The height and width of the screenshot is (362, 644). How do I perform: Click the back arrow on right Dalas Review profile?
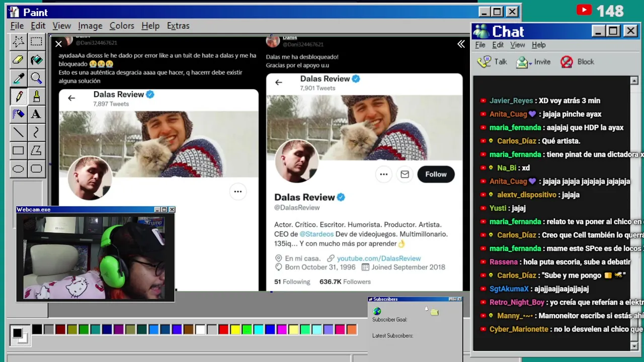point(278,82)
